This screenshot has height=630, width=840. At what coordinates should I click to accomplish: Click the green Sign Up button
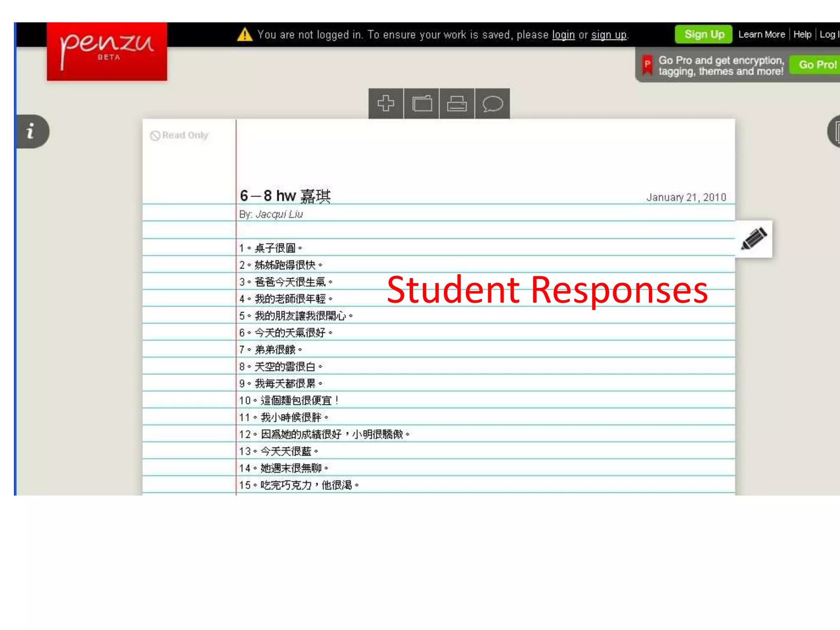tap(704, 34)
